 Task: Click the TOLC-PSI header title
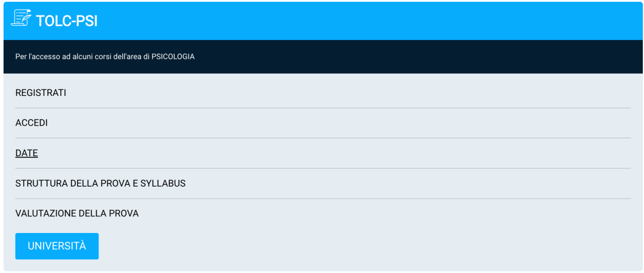coord(67,21)
